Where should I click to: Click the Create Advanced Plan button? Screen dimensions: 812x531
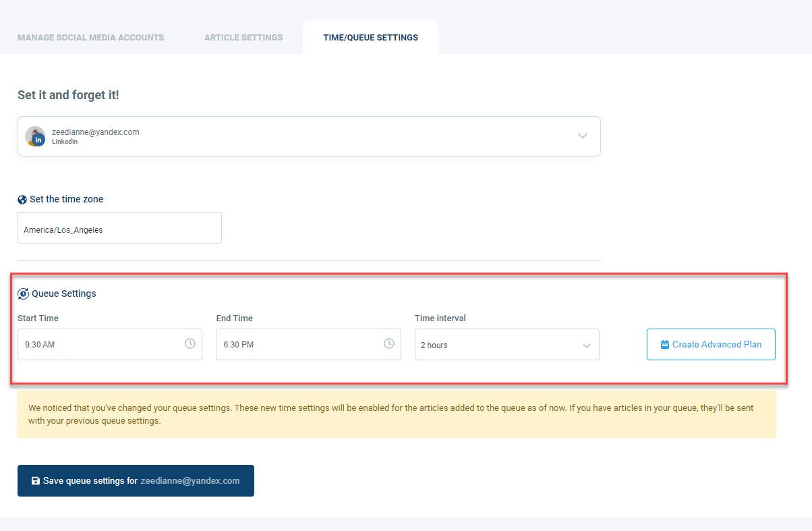pos(711,344)
